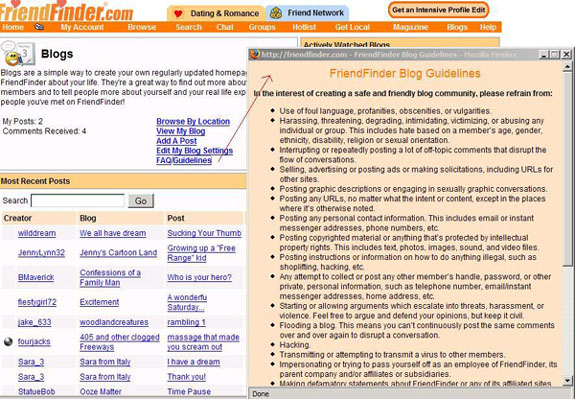Click popup scrollbar down arrow
Viewport: 575px width, 399px height.
click(568, 380)
